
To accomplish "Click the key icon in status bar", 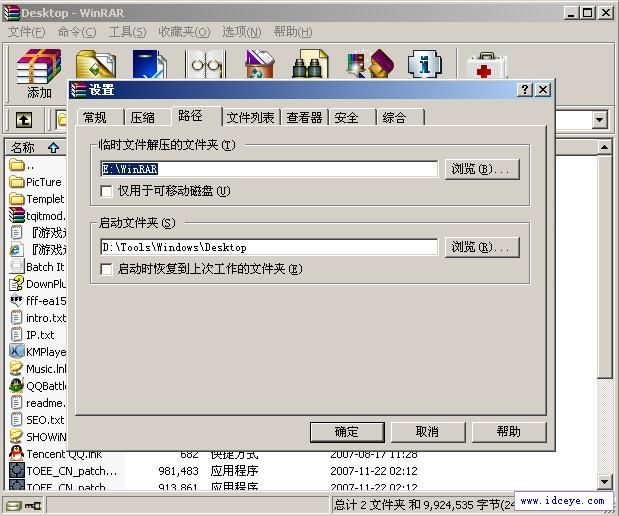I will 33,505.
